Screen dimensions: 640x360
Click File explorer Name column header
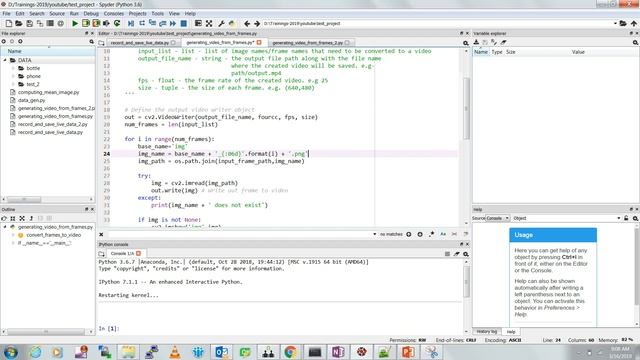pos(48,51)
